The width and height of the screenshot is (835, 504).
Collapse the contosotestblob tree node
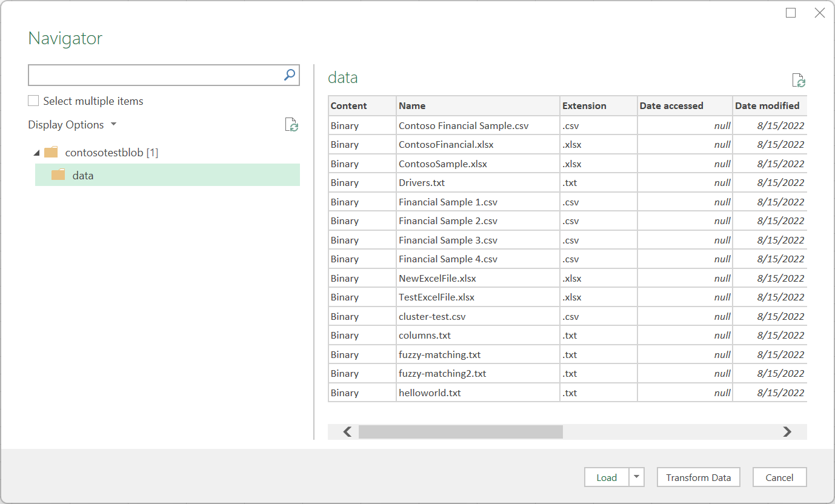(x=37, y=153)
